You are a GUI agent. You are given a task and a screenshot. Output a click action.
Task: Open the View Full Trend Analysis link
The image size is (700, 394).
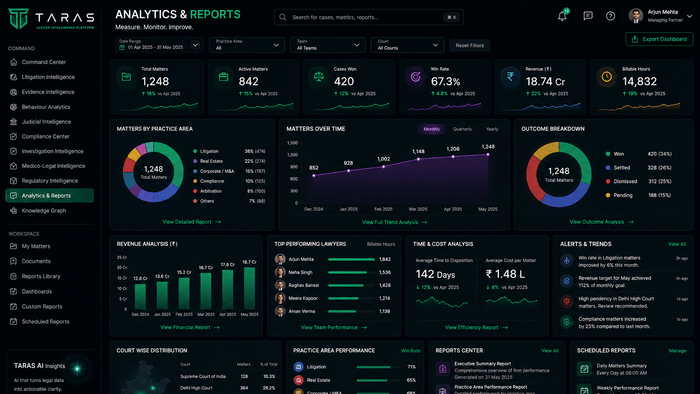(x=394, y=222)
